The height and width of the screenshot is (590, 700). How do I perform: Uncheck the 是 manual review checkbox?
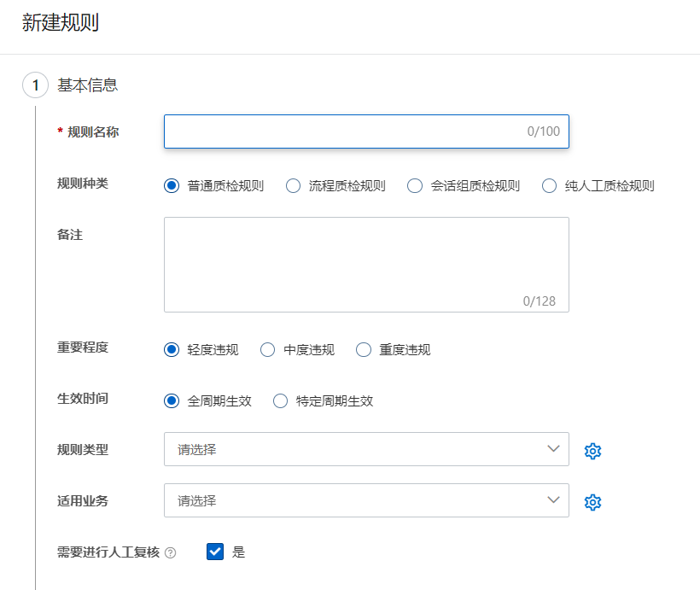[x=215, y=552]
